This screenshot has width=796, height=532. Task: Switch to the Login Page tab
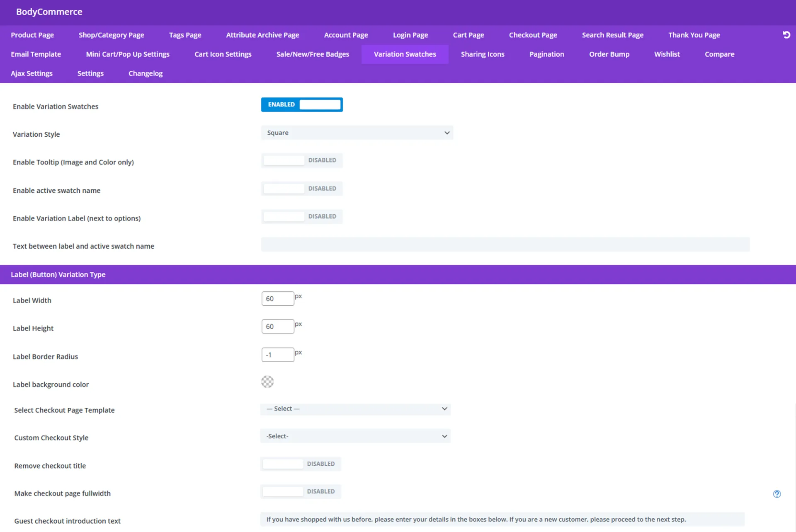click(410, 35)
